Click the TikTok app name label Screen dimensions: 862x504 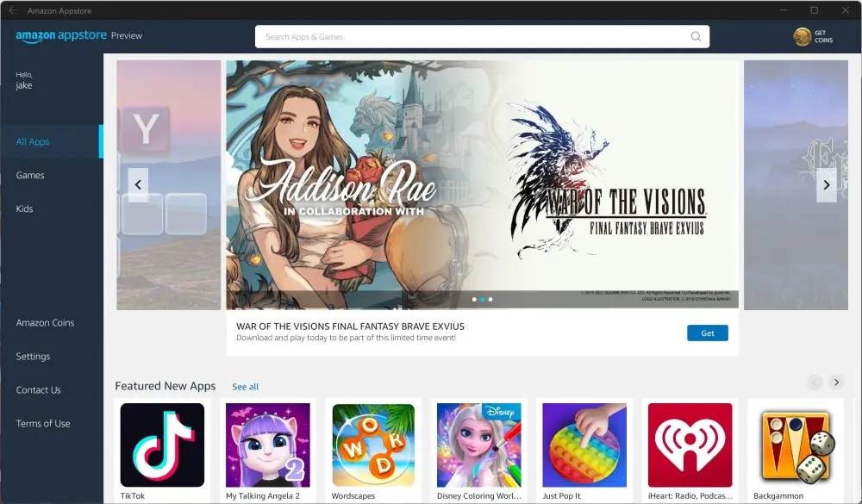tap(133, 495)
